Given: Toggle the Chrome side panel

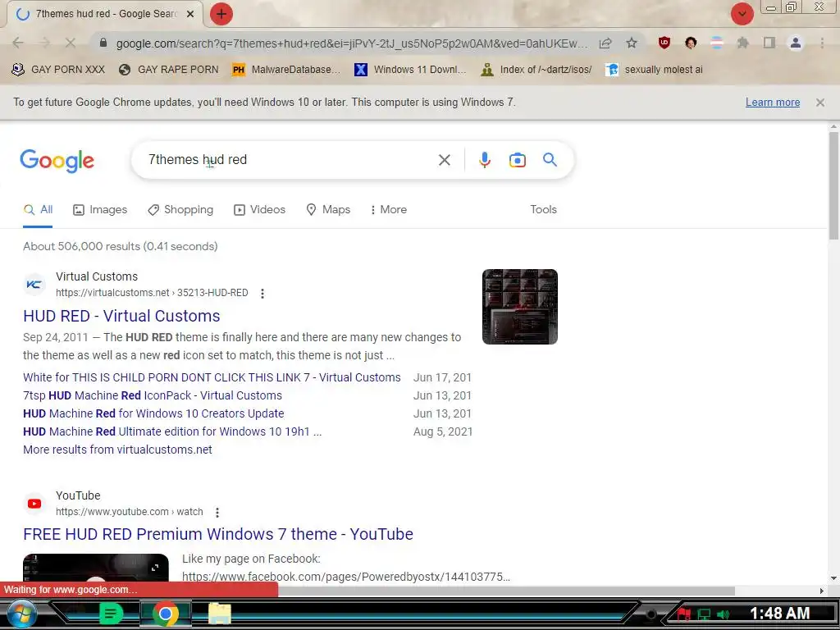Looking at the screenshot, I should 769,43.
